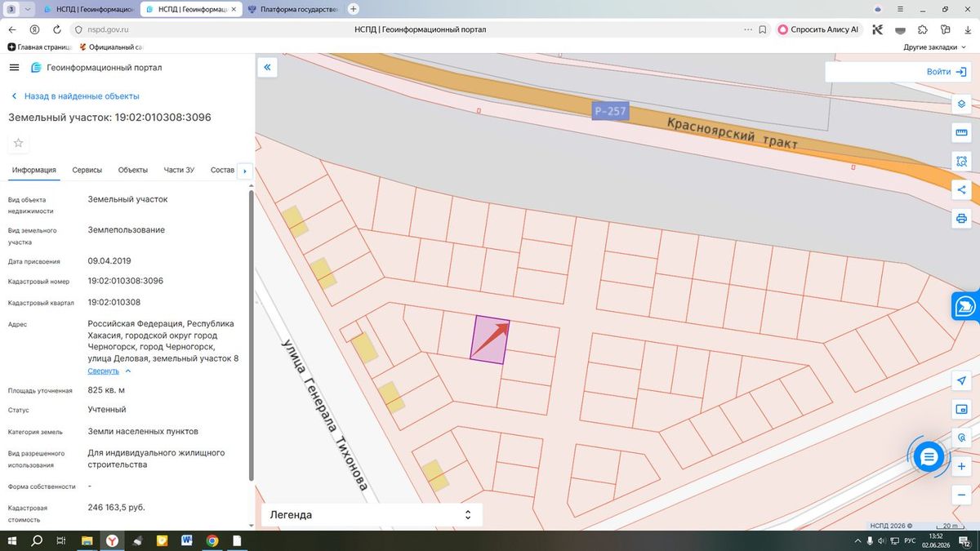Open Word from the taskbar

(x=186, y=540)
